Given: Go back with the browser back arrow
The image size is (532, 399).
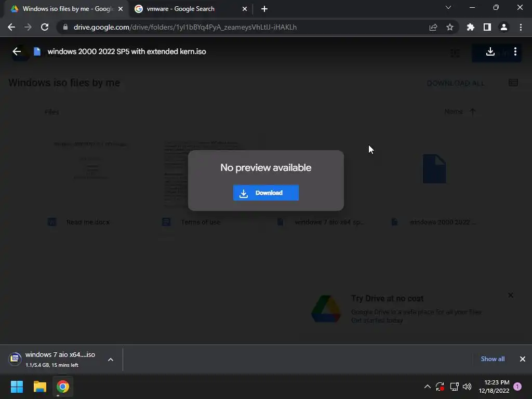Looking at the screenshot, I should pos(11,27).
